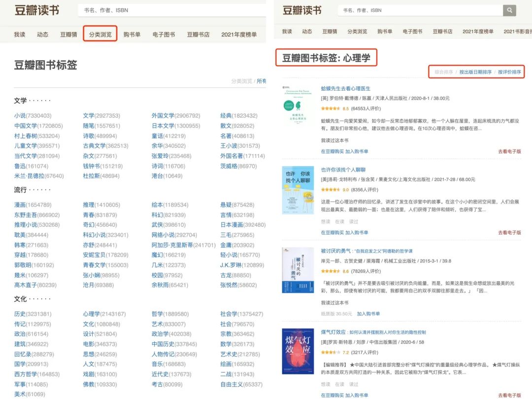Open the 外国文学 tag link
Screen dimensions: 532x399
tap(163, 115)
